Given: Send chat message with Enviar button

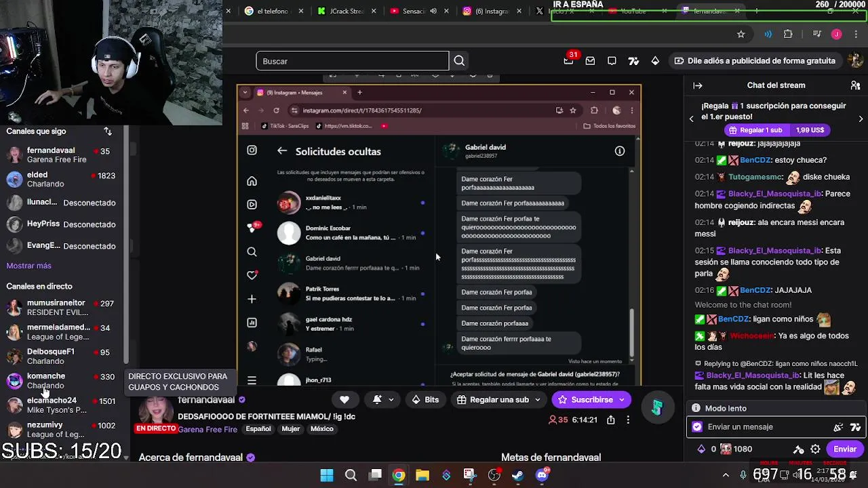Looking at the screenshot, I should point(845,449).
